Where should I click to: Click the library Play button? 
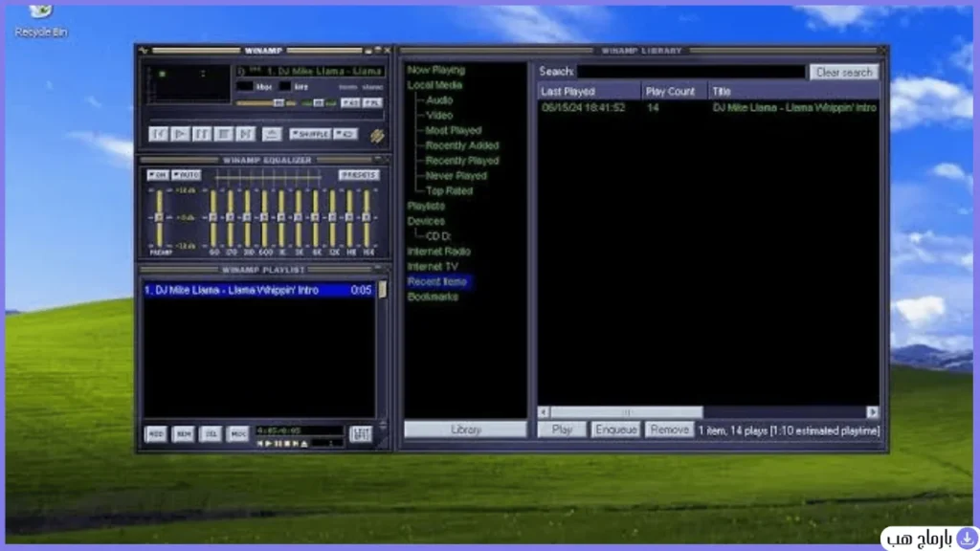coord(562,430)
